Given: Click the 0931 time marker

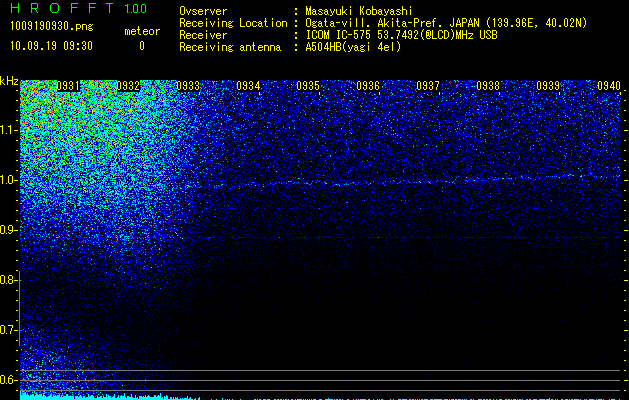Looking at the screenshot, I should point(68,86).
